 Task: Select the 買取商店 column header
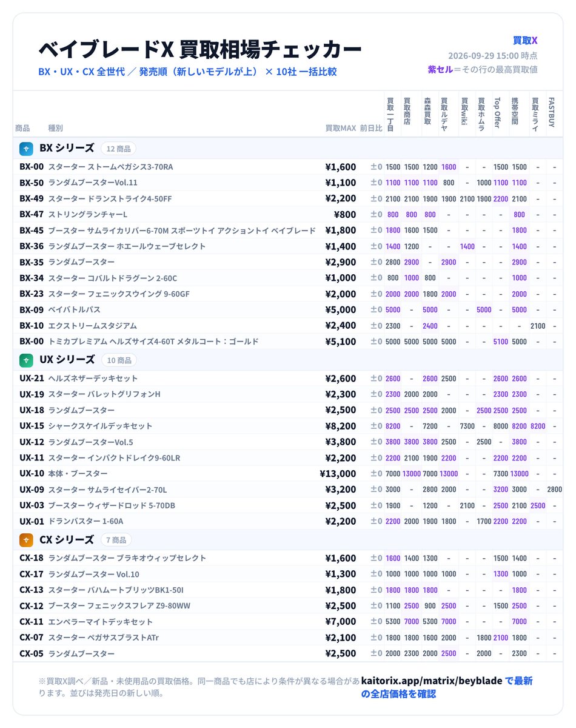pyautogui.click(x=407, y=111)
